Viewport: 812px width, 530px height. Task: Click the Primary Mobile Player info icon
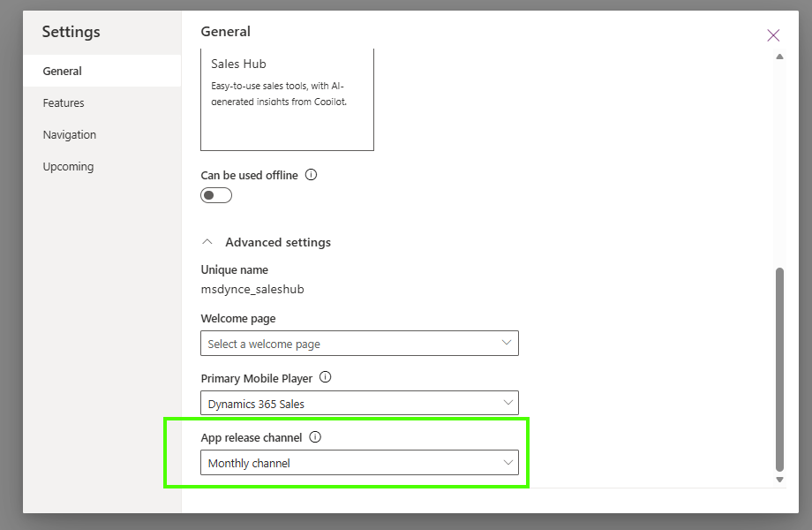click(325, 377)
